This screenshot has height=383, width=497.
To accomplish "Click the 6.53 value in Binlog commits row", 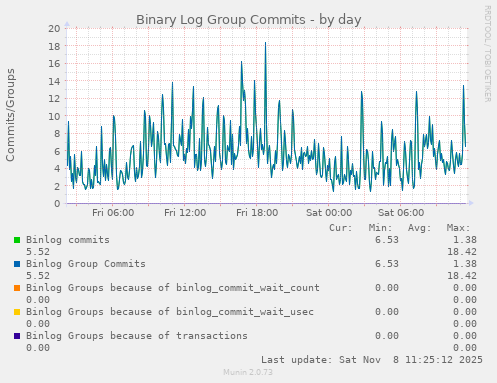I will [387, 240].
